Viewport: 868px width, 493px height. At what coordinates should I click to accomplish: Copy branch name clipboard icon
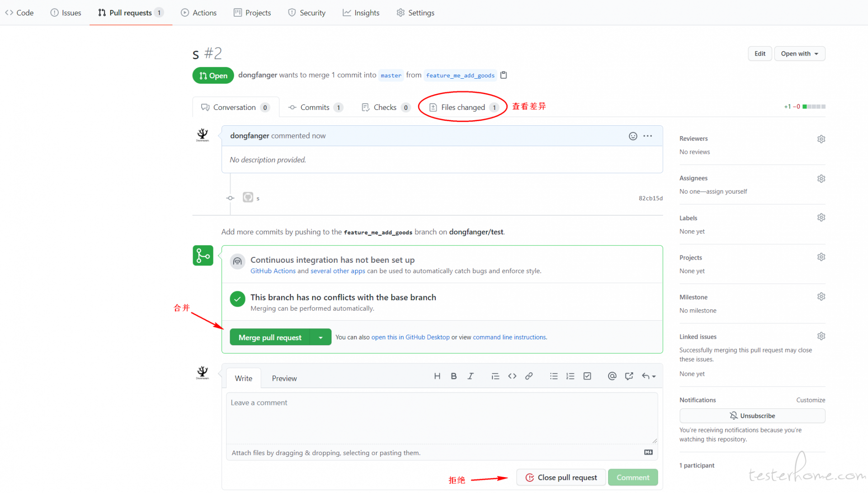pos(504,75)
